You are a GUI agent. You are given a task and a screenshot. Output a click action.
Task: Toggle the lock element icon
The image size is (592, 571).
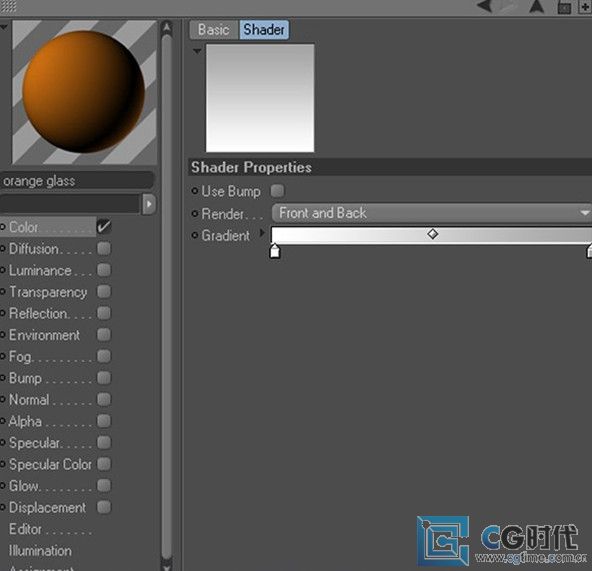click(x=564, y=8)
